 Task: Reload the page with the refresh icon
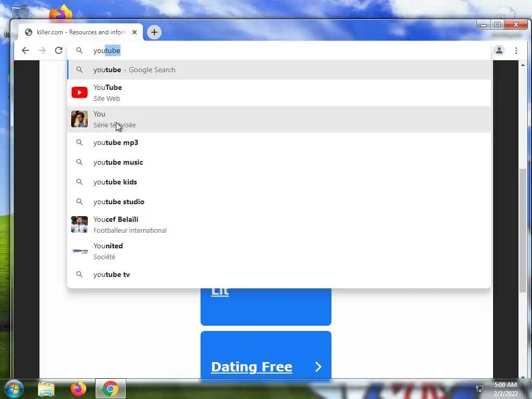[59, 50]
